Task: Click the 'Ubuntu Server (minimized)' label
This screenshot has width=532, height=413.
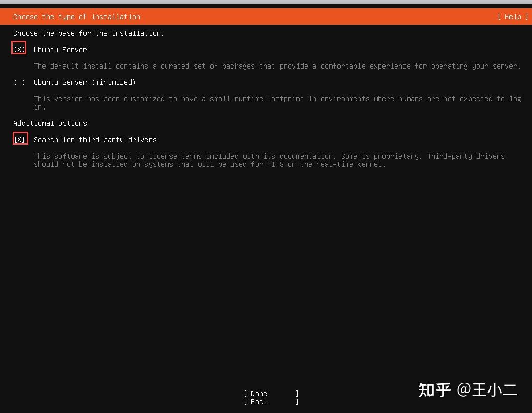Action: [x=84, y=82]
